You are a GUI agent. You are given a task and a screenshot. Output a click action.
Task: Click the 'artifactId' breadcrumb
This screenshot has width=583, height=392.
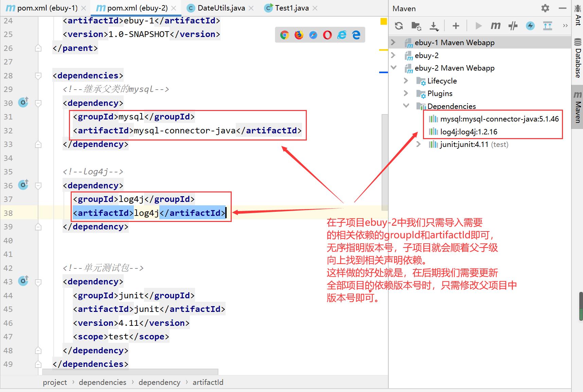point(208,382)
